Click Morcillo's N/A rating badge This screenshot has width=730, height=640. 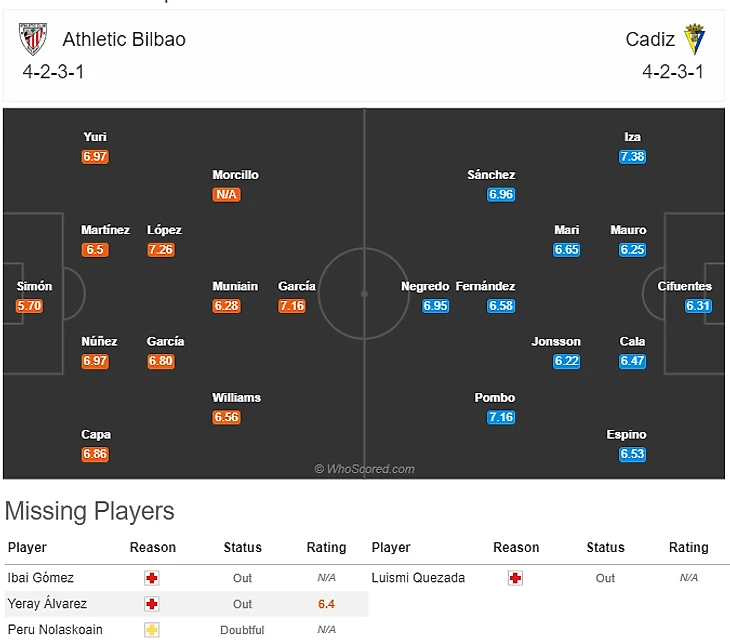[x=227, y=194]
